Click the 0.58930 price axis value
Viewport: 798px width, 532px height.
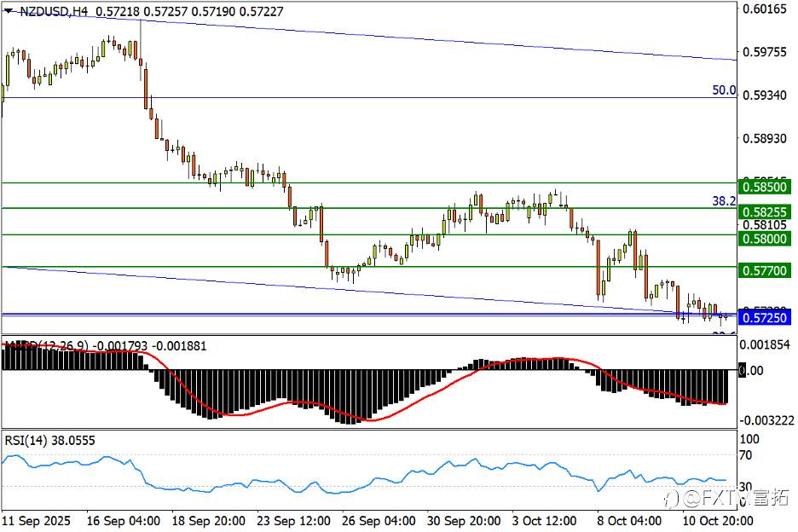(x=765, y=138)
